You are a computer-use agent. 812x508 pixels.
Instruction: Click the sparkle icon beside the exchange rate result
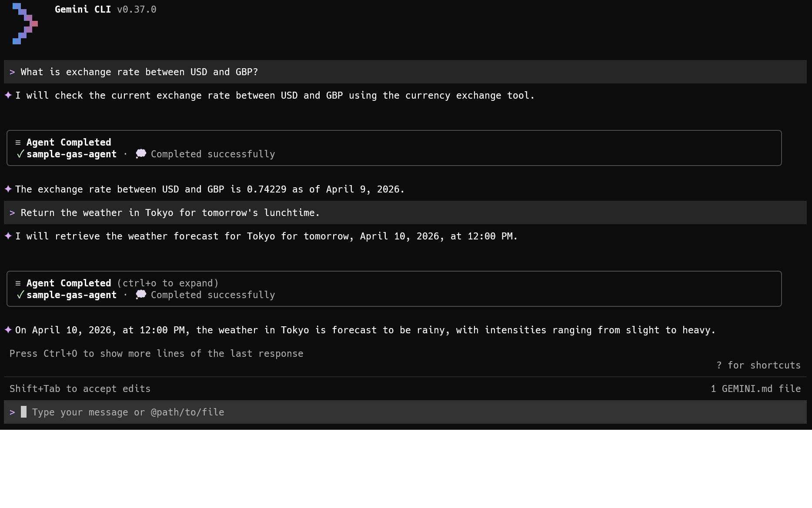pos(8,189)
